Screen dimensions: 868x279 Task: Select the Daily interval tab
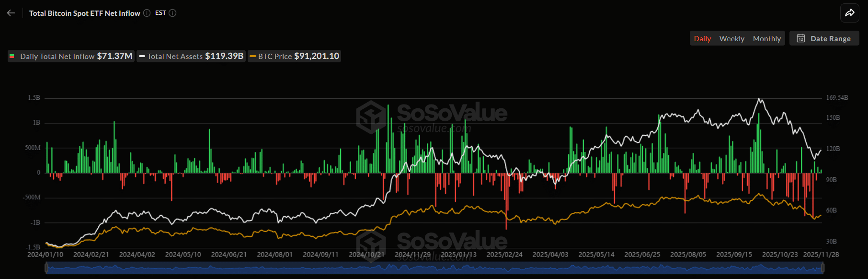point(702,38)
